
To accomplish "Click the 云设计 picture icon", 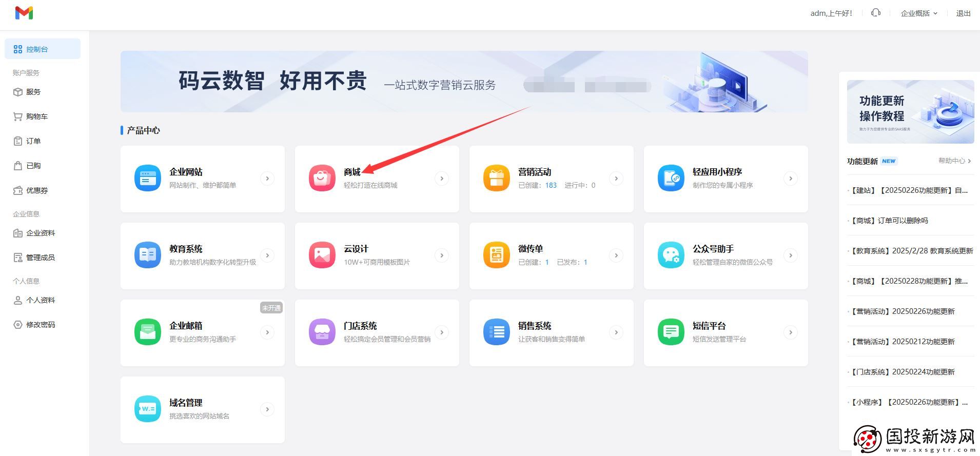I will point(322,255).
